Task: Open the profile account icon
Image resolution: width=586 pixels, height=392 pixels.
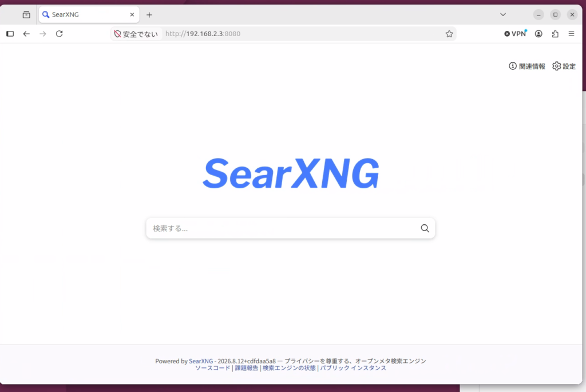Action: tap(538, 34)
